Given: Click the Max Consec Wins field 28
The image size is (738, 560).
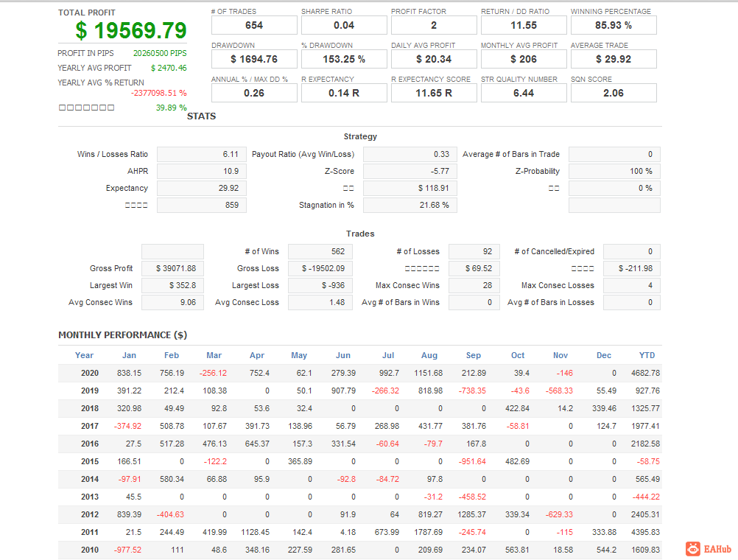Looking at the screenshot, I should 474,285.
